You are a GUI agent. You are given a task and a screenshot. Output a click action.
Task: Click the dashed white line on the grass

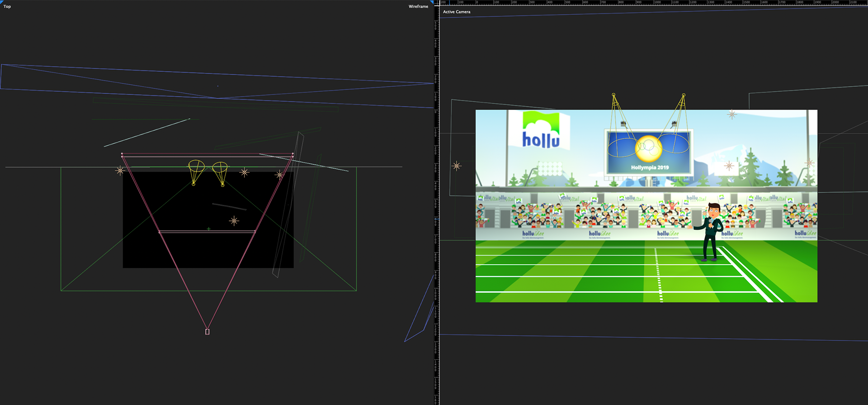(x=658, y=275)
